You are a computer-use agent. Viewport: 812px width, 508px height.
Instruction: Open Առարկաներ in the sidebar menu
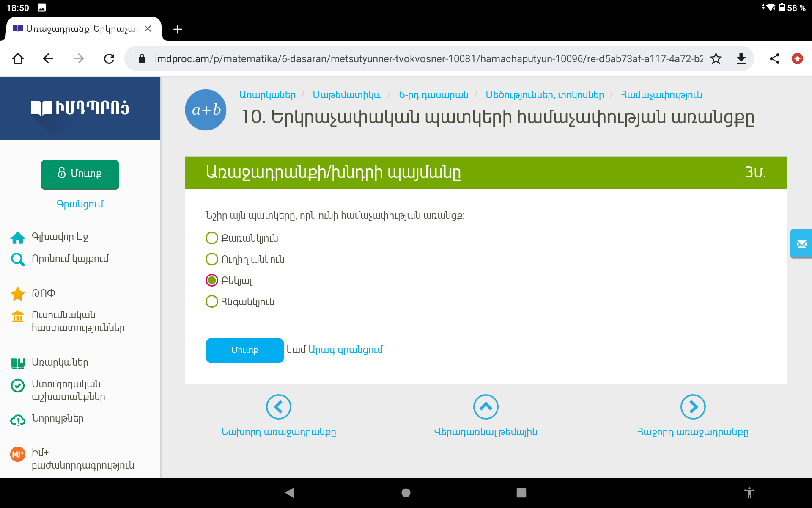point(60,362)
